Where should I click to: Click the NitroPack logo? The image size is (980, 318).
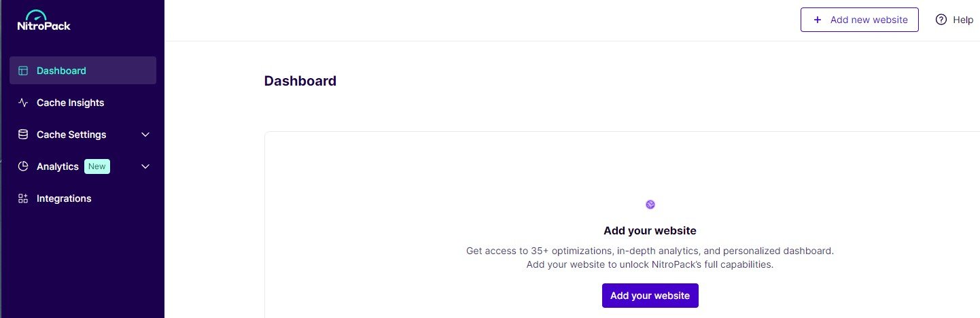44,20
